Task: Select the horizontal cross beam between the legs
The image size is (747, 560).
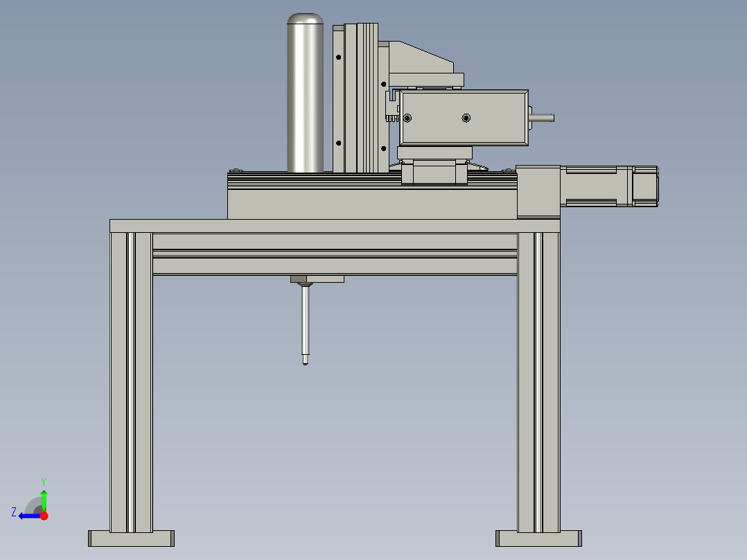Action: tap(335, 254)
